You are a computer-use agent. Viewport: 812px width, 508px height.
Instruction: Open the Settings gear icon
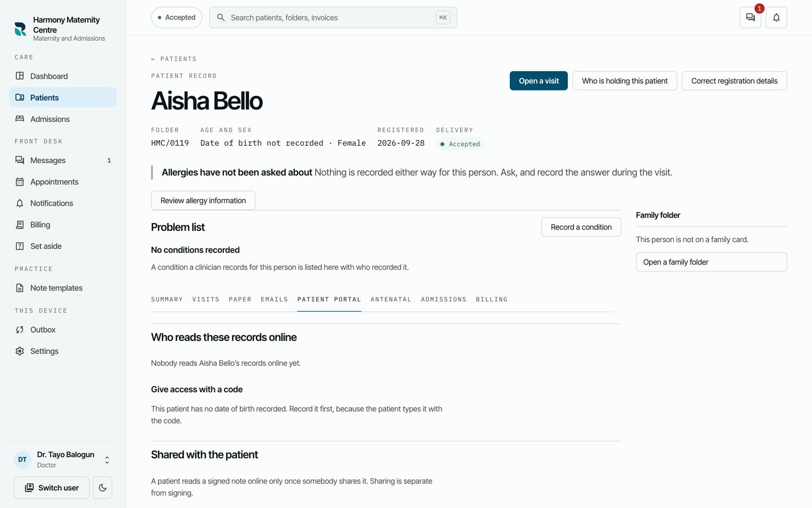20,351
